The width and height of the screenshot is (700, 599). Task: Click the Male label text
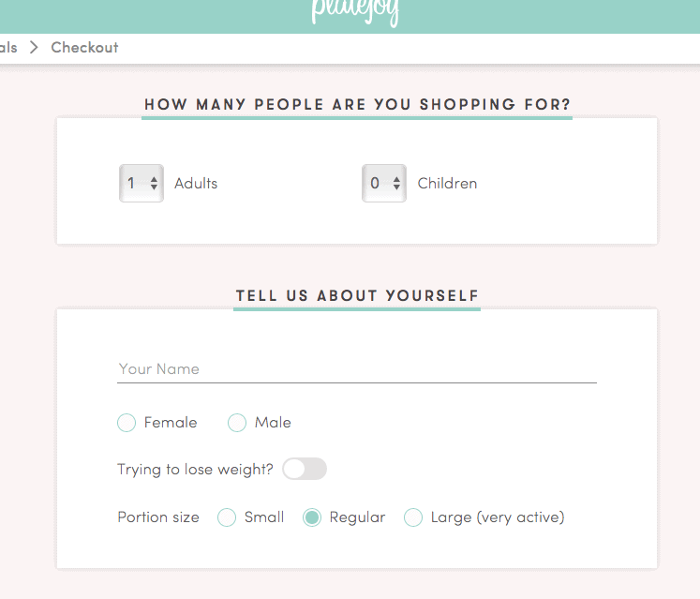pyautogui.click(x=273, y=423)
